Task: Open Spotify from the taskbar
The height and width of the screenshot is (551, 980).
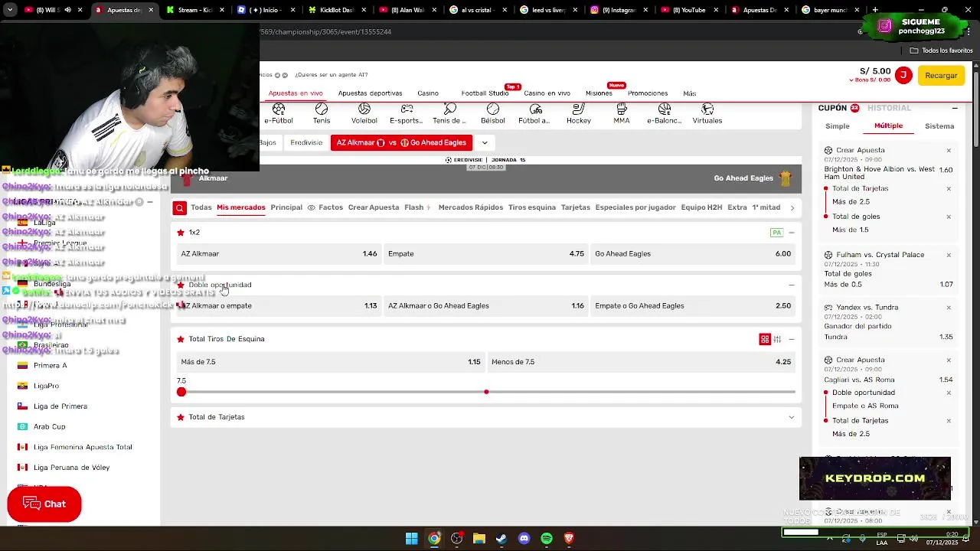Action: 547,539
